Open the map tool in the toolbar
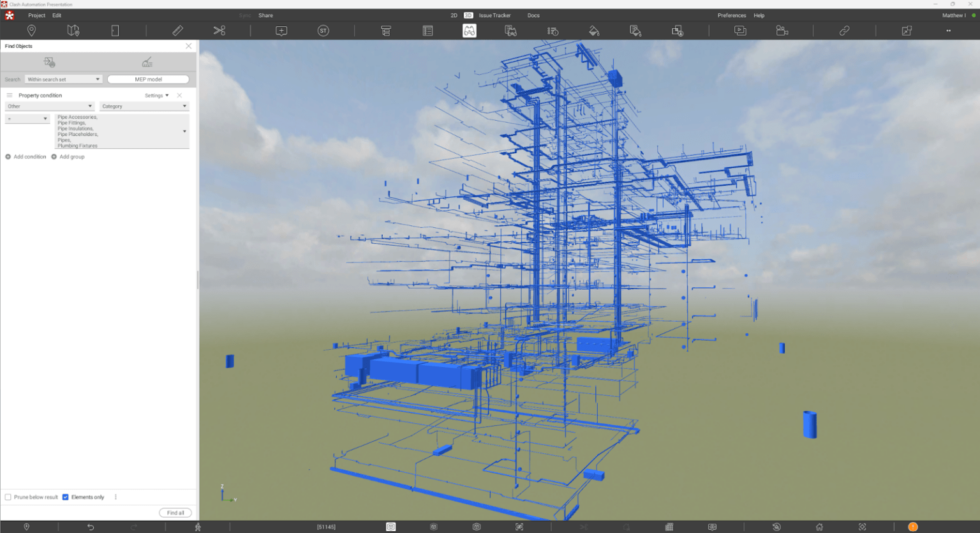This screenshot has height=533, width=980. coord(73,30)
